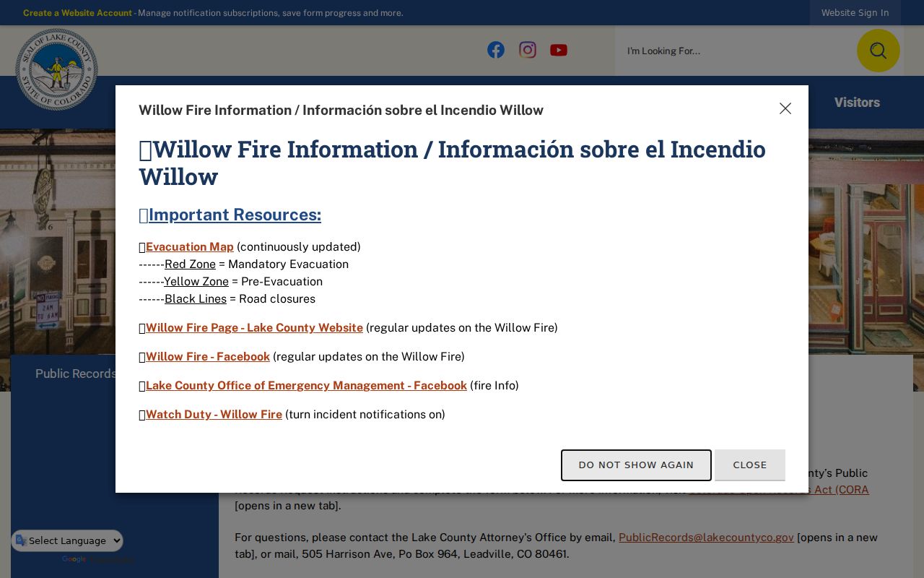Open the Select Language dropdown
Screen dimensions: 924x578
pos(67,540)
